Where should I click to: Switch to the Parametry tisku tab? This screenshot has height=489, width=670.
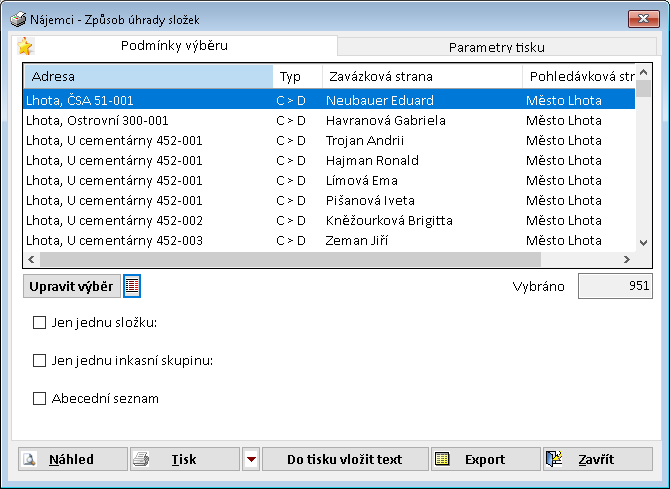496,47
